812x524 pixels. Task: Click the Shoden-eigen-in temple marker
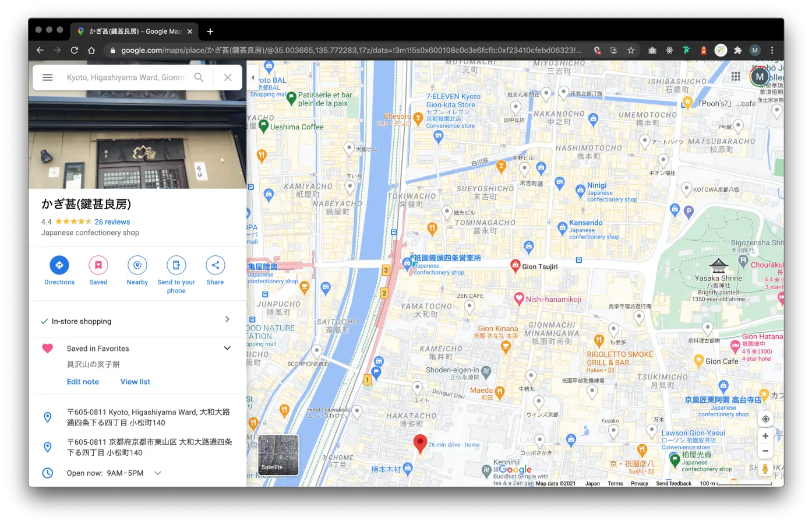[486, 371]
